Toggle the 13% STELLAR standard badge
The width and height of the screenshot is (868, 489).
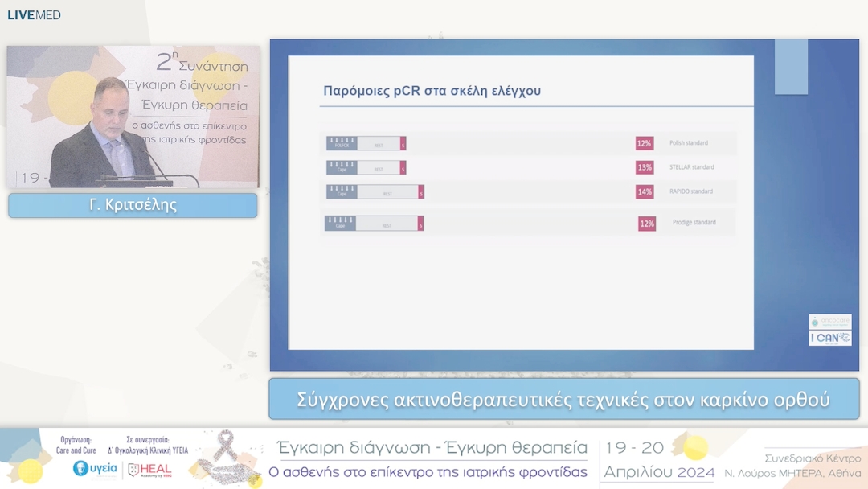tap(643, 167)
